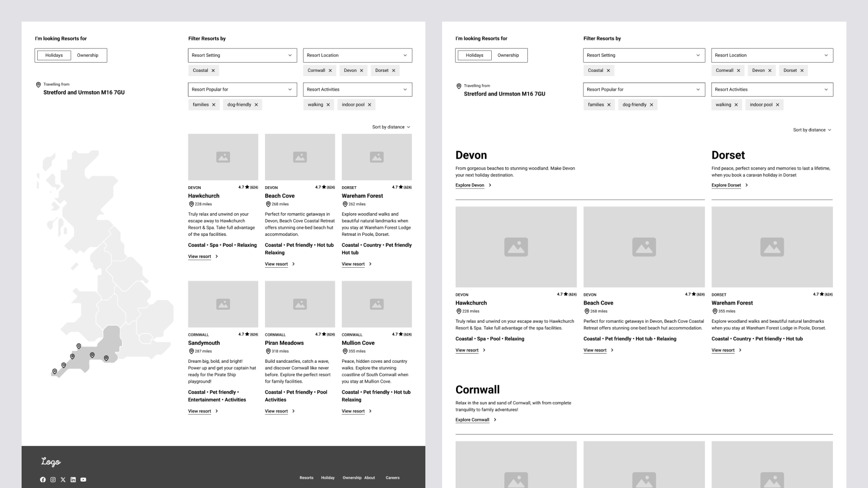Click 'Explore Dorset' link
This screenshot has height=488, width=868.
pos(727,185)
